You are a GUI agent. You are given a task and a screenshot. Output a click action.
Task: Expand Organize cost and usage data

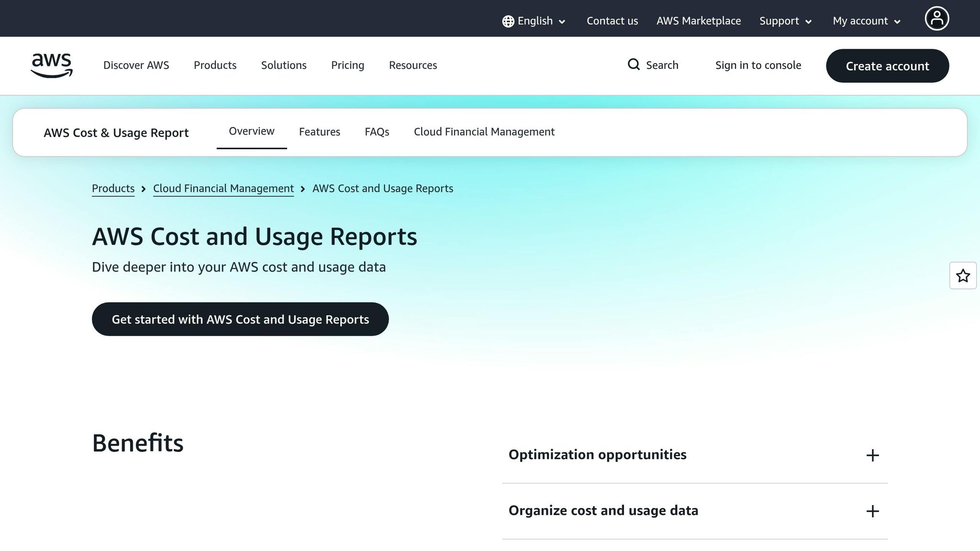coord(695,511)
